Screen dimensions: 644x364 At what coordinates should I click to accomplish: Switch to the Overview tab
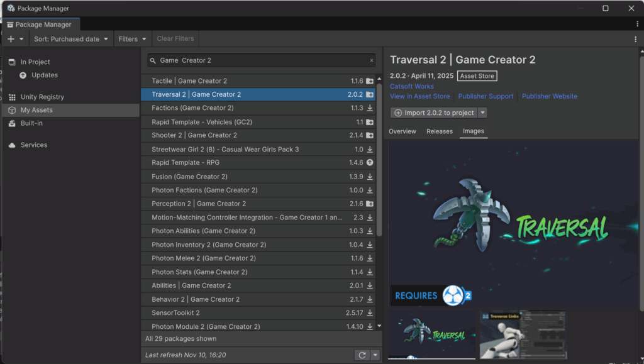(402, 131)
